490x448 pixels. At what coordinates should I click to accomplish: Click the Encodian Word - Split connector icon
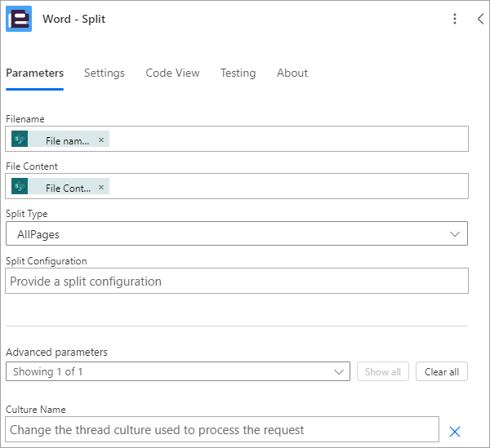(x=19, y=19)
